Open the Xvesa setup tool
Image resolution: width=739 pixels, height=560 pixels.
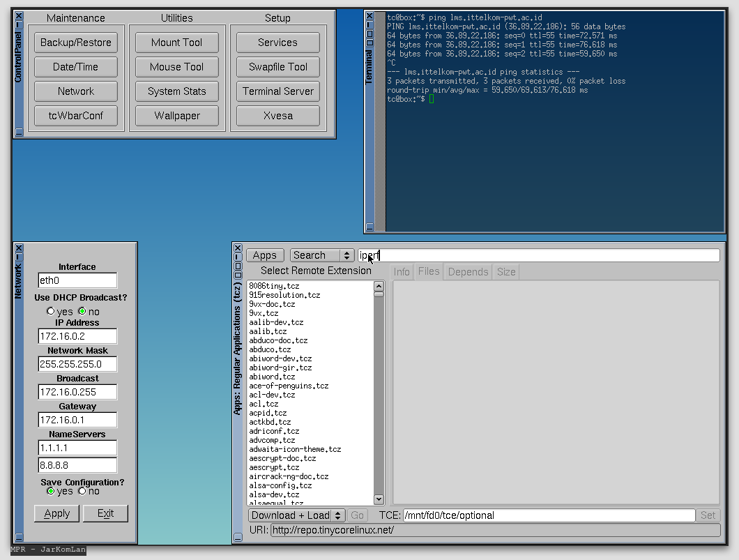(277, 115)
